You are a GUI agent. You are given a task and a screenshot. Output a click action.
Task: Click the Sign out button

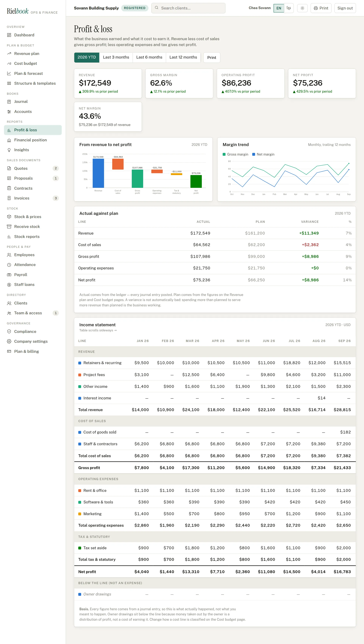coord(345,8)
